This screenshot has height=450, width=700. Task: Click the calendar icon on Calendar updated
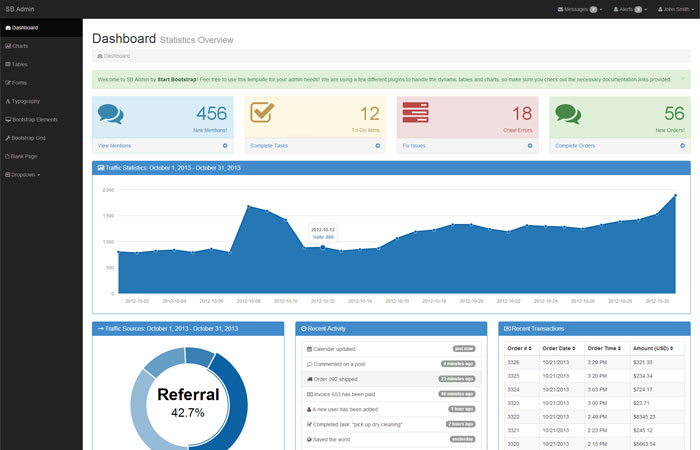309,349
